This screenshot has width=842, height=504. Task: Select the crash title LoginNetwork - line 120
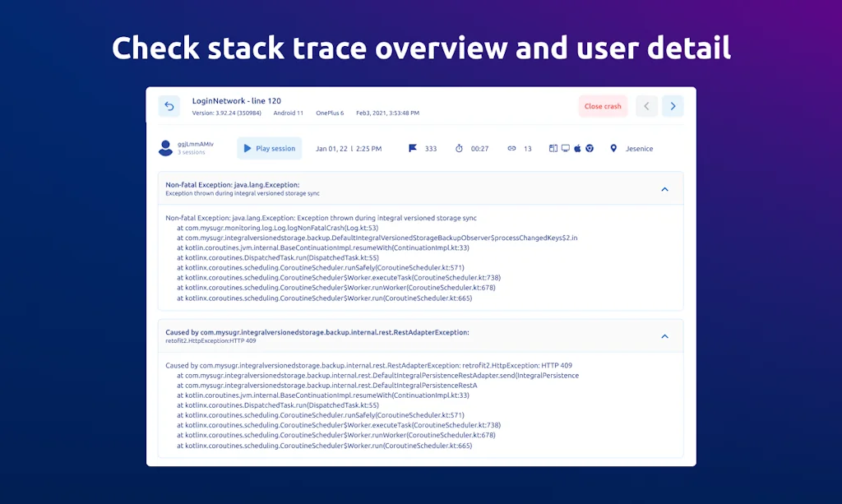(x=235, y=100)
